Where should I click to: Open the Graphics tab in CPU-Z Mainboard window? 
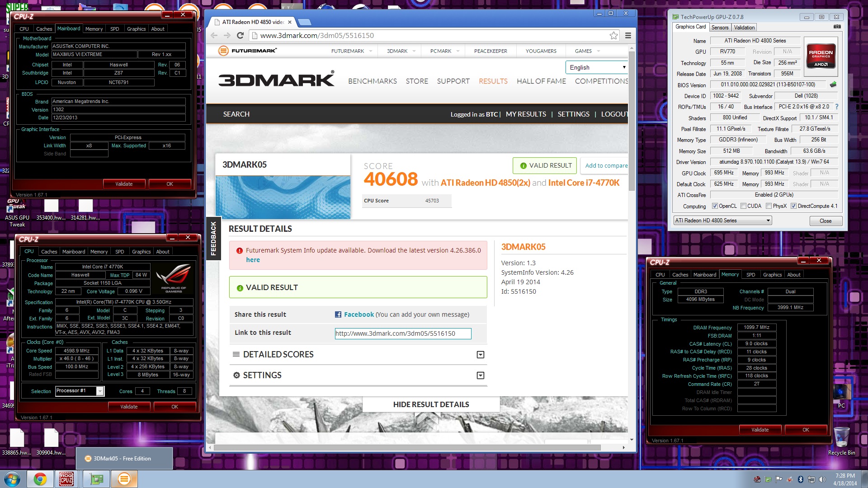pyautogui.click(x=136, y=29)
